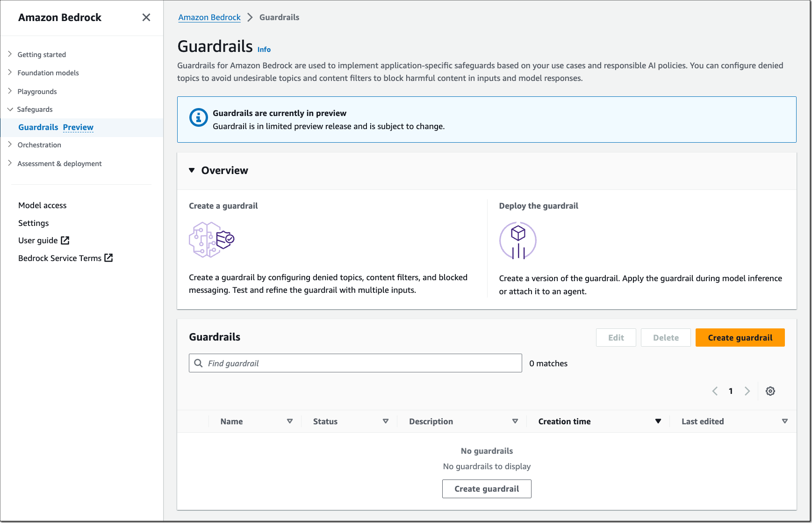
Task: Open the table preferences gear icon
Action: pyautogui.click(x=770, y=391)
